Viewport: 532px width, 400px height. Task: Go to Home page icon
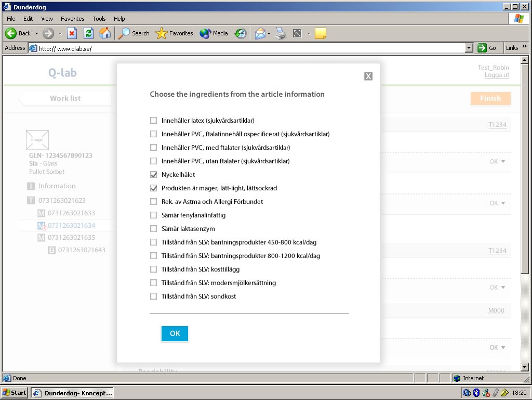(105, 33)
